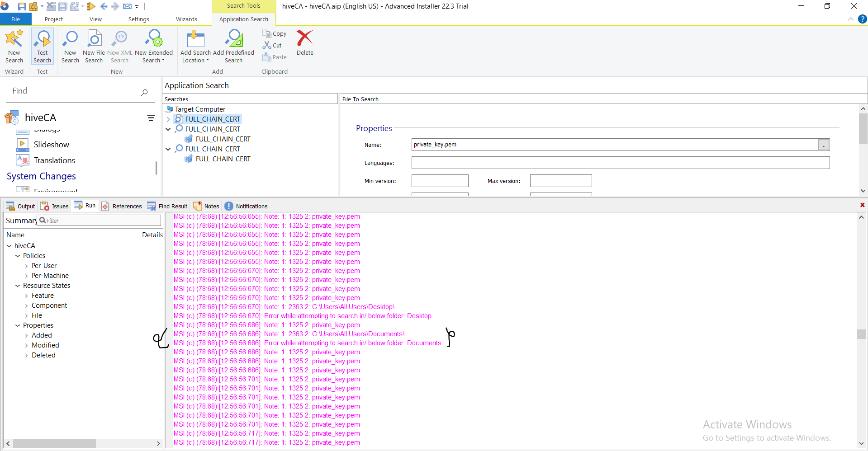This screenshot has height=451, width=868.
Task: Open the Wizards ribbon tab
Action: tap(186, 19)
